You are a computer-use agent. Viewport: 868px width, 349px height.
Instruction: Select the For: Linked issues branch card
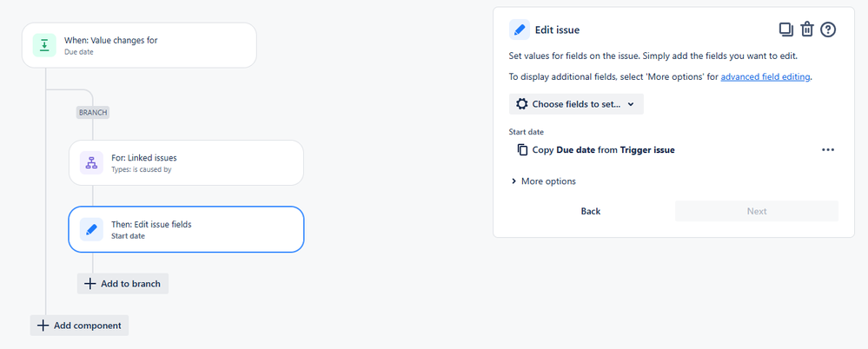186,162
